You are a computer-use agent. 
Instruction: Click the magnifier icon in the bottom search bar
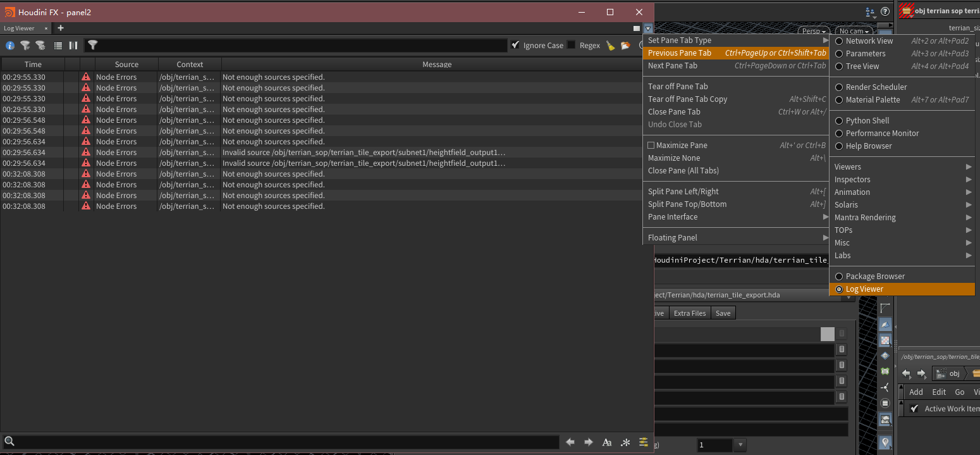pyautogui.click(x=9, y=442)
